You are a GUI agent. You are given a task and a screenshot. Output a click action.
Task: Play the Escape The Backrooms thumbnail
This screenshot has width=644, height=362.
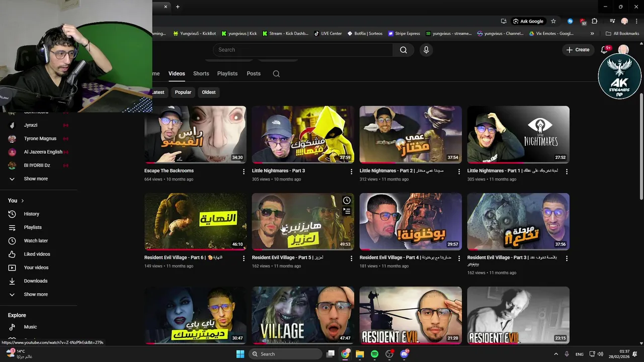(x=195, y=135)
